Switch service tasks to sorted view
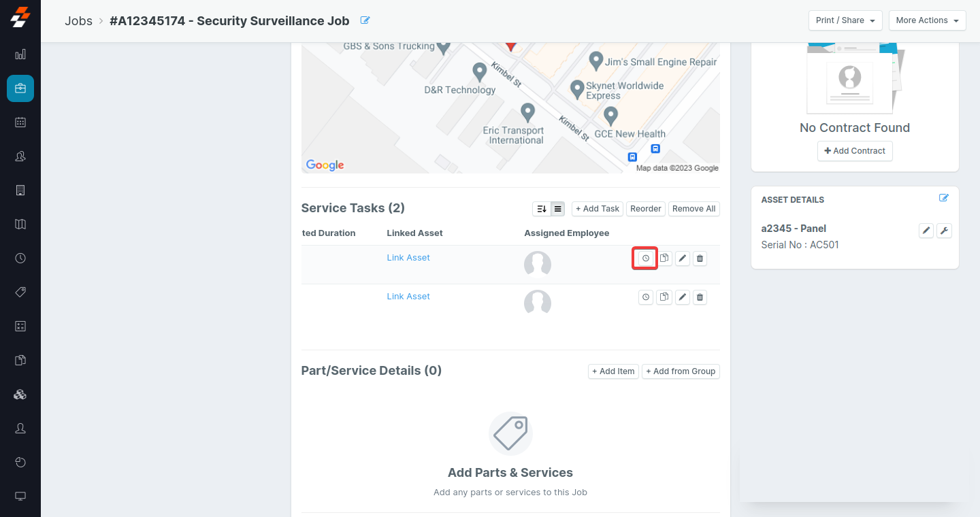Screen dimensions: 980x517 click(542, 209)
